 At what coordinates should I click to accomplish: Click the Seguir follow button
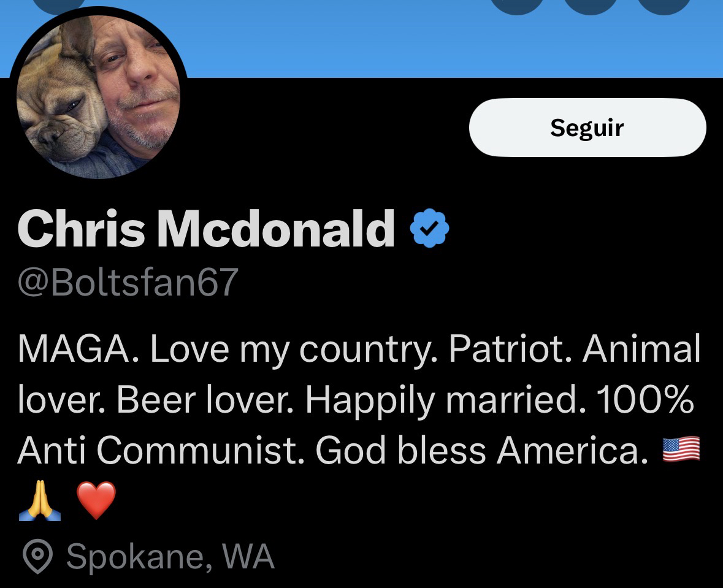coord(587,128)
